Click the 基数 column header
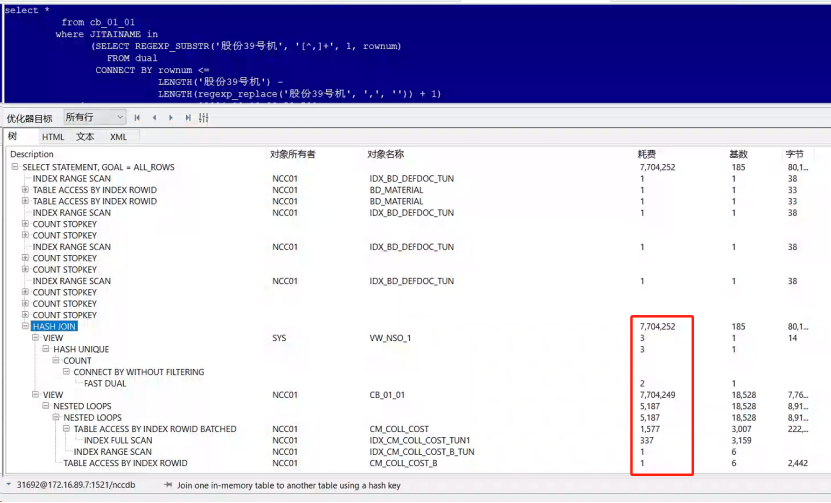Screen dimensions: 831x503 click(738, 154)
